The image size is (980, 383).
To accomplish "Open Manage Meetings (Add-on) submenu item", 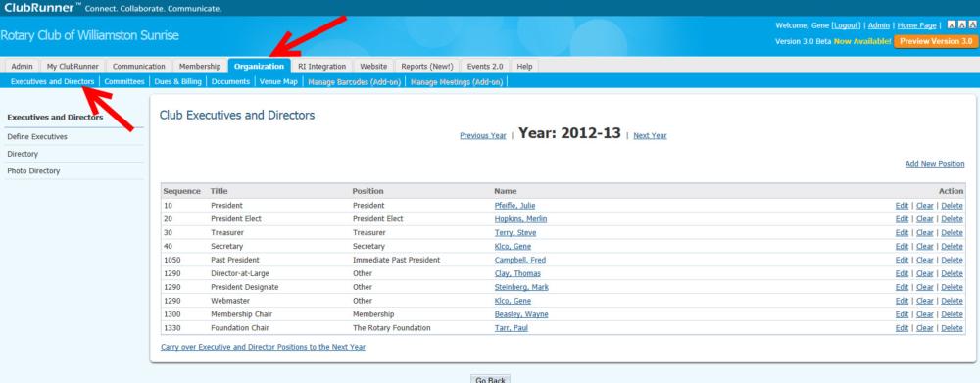I will coord(457,82).
